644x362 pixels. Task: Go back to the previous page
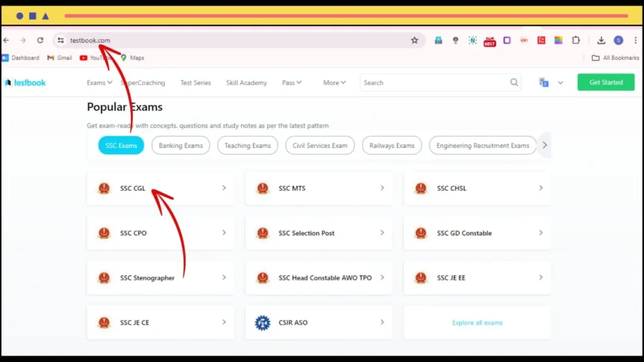(x=6, y=40)
